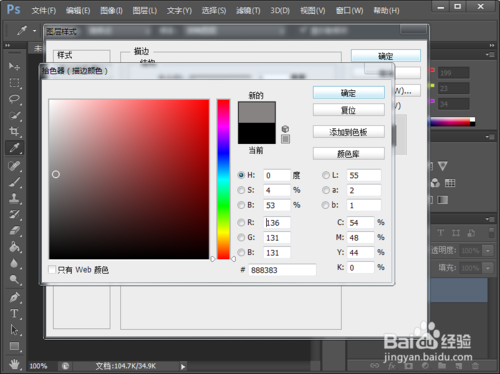The height and width of the screenshot is (374, 500).
Task: Select the Eyedropper tool in toolbox
Action: pyautogui.click(x=14, y=148)
